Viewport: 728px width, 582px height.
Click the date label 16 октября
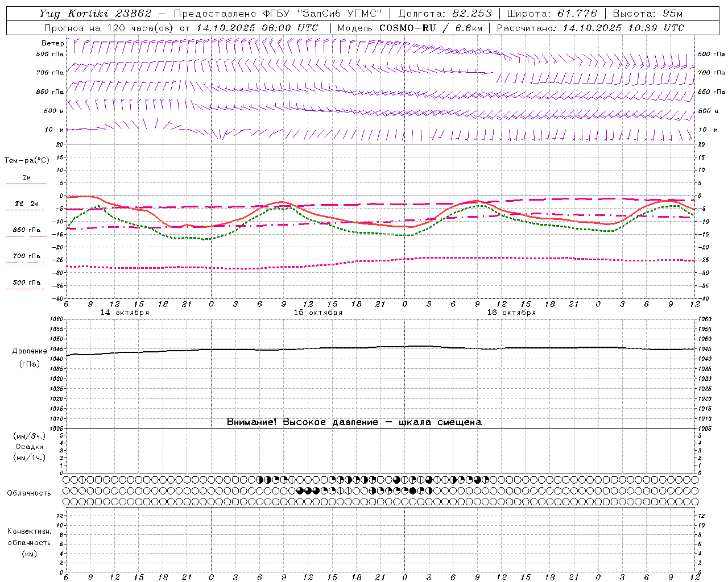pos(511,313)
